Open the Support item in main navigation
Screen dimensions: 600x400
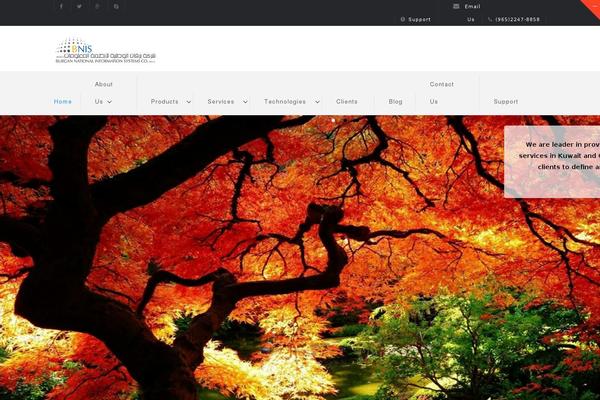coord(506,101)
